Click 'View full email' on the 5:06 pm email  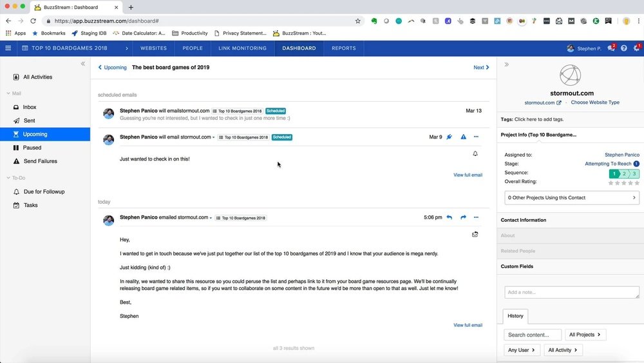click(468, 325)
